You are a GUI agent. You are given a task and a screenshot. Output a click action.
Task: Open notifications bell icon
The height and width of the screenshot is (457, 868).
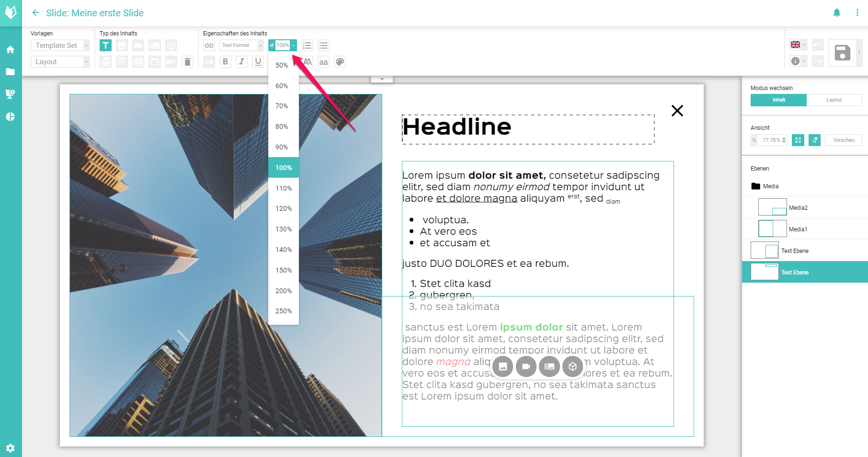click(836, 13)
